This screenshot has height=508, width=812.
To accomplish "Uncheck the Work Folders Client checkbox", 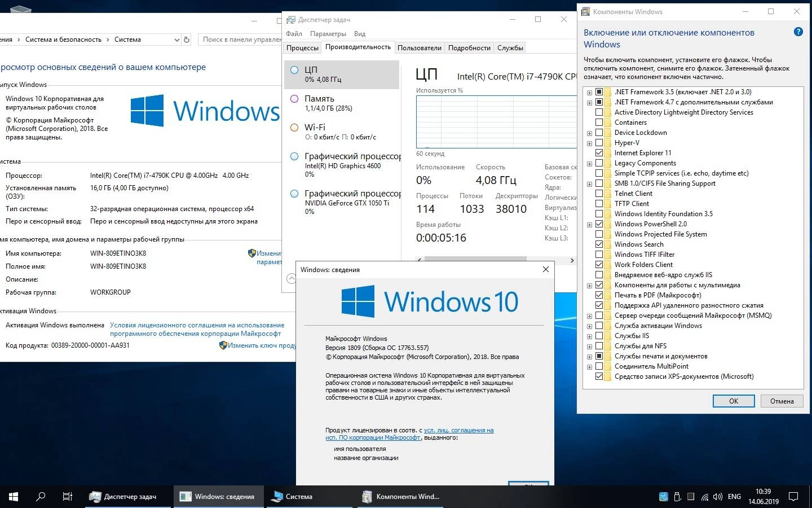I will tap(599, 265).
